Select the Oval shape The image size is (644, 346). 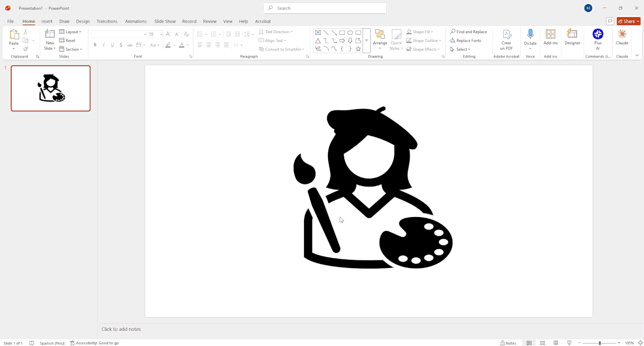350,32
